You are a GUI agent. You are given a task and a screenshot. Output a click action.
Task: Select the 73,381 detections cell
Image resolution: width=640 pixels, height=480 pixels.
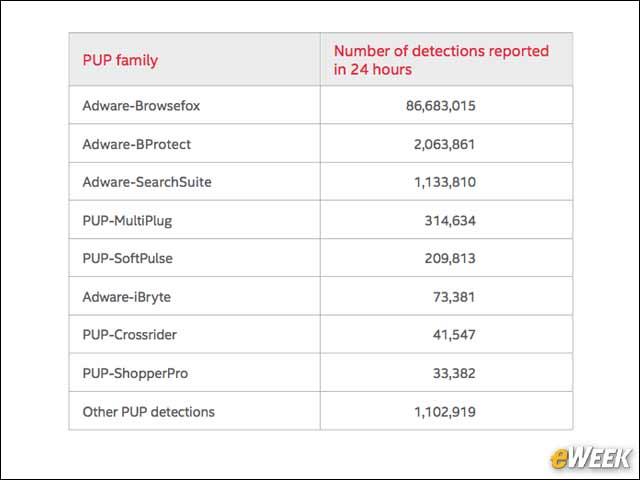point(454,297)
